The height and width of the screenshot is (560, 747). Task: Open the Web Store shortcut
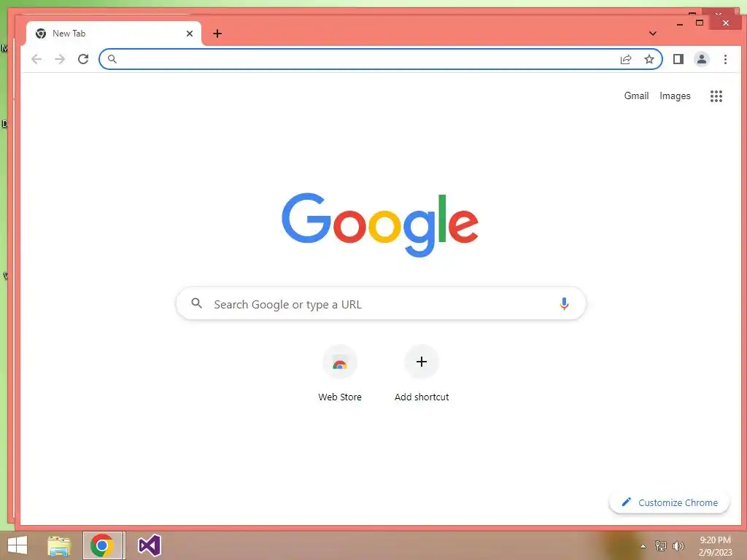pyautogui.click(x=340, y=374)
